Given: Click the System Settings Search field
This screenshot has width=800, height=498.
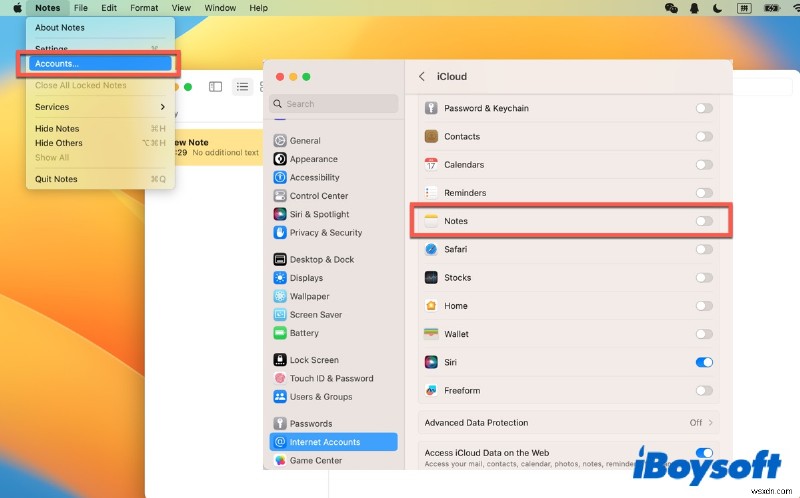Looking at the screenshot, I should point(334,104).
